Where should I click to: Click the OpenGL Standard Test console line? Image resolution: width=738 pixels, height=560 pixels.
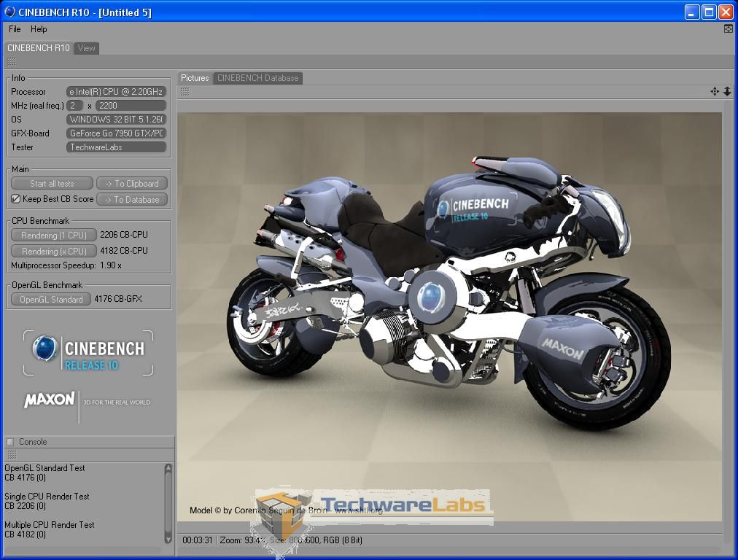pyautogui.click(x=44, y=468)
